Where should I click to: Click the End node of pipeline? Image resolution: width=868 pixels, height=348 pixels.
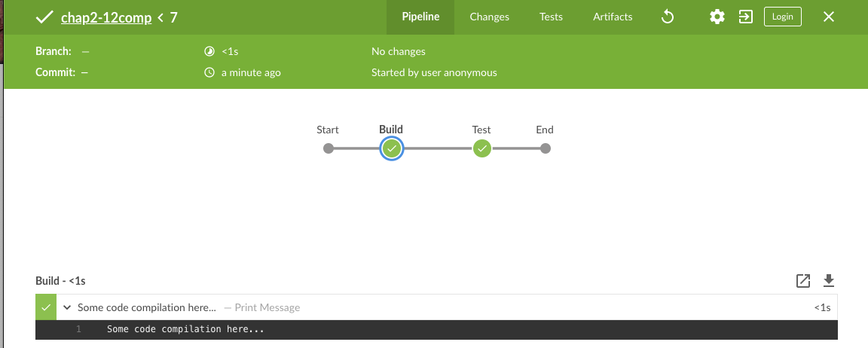[546, 148]
